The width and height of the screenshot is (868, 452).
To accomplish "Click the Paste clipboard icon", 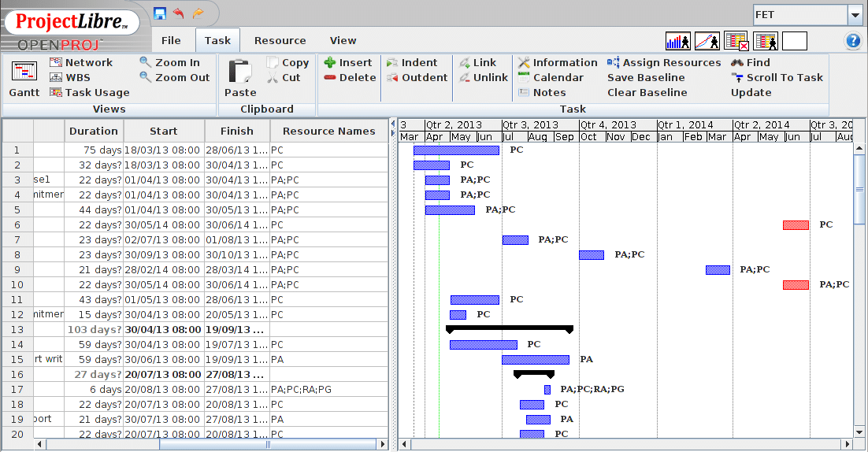I will click(240, 78).
